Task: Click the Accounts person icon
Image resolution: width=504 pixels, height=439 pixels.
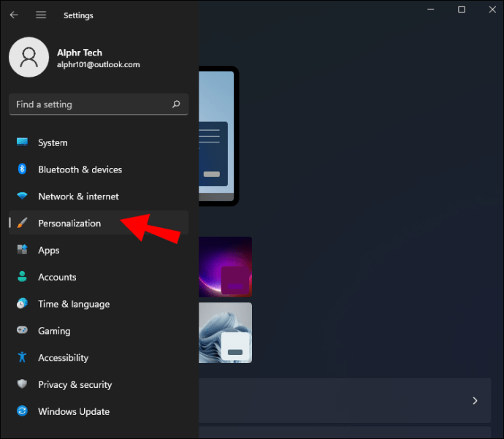Action: 22,278
